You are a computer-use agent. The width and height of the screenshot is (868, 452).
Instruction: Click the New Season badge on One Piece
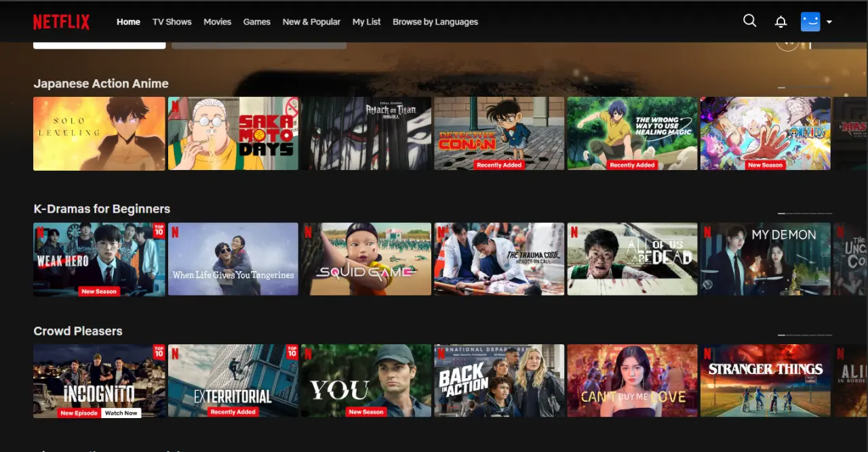[x=765, y=165]
